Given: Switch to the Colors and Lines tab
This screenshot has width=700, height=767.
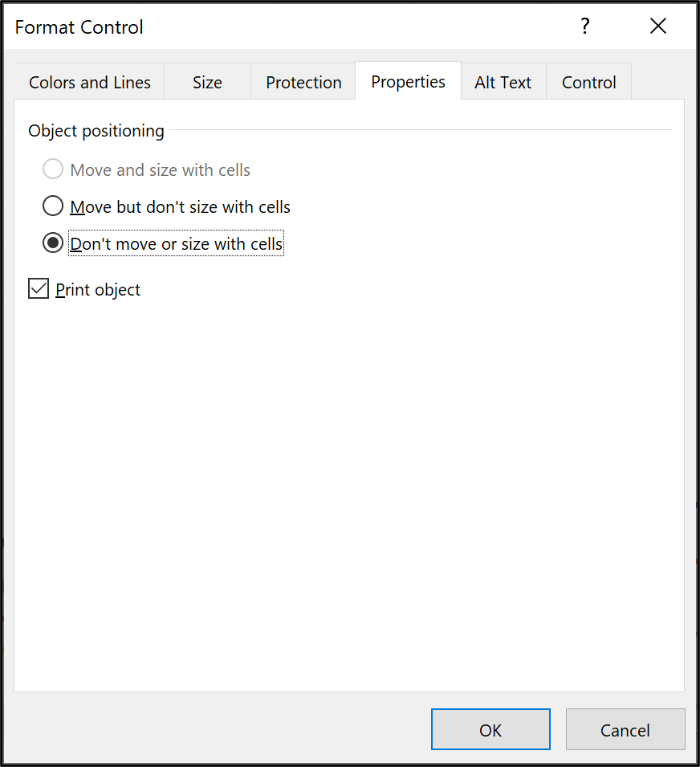Looking at the screenshot, I should (x=89, y=81).
